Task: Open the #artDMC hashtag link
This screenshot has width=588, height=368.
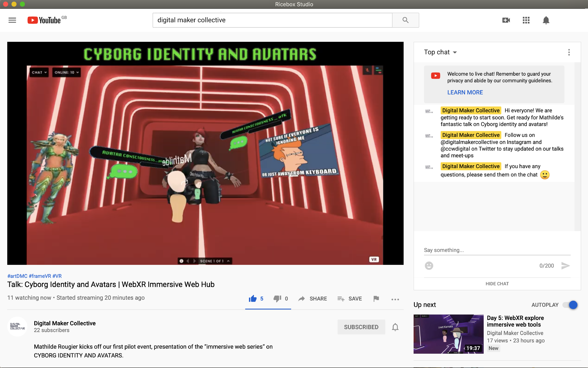Action: click(17, 276)
